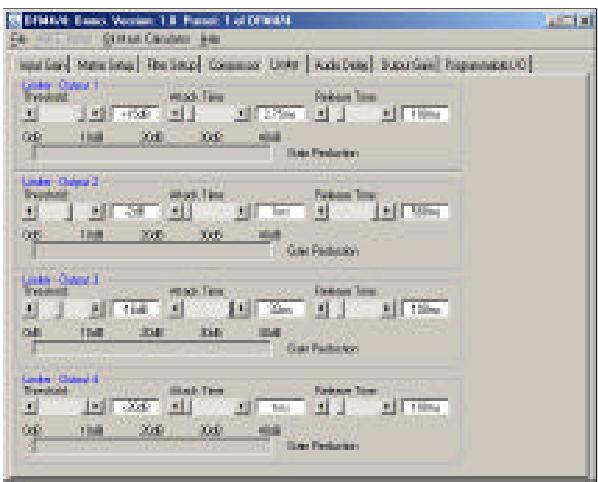This screenshot has height=482, width=598.
Task: Switch to the Output Gain tab
Action: [x=408, y=65]
